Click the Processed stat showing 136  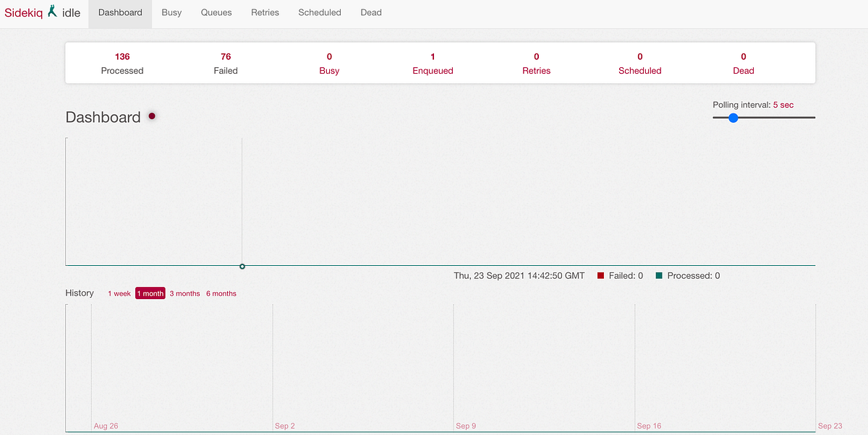122,63
